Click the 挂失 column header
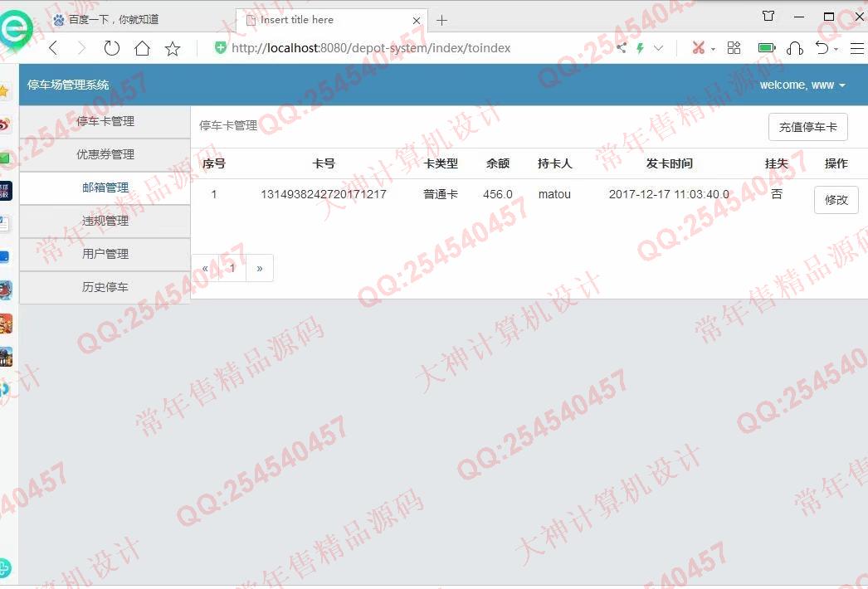This screenshot has height=589, width=868. point(776,163)
